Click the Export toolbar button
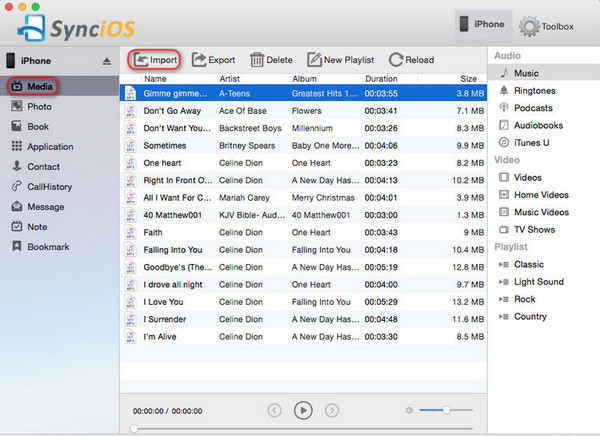The height and width of the screenshot is (436, 600). (213, 60)
